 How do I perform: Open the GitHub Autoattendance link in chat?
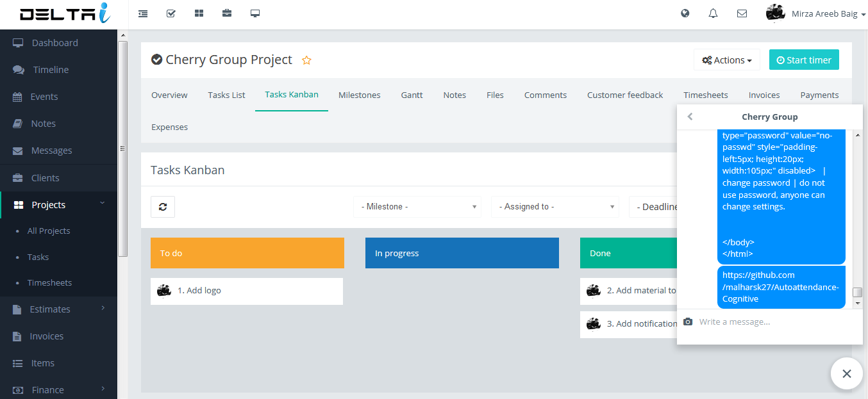[780, 287]
